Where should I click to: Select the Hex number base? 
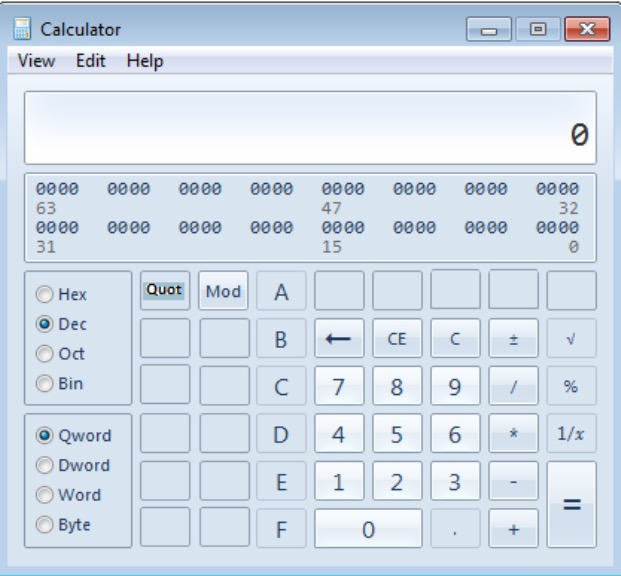tap(61, 294)
